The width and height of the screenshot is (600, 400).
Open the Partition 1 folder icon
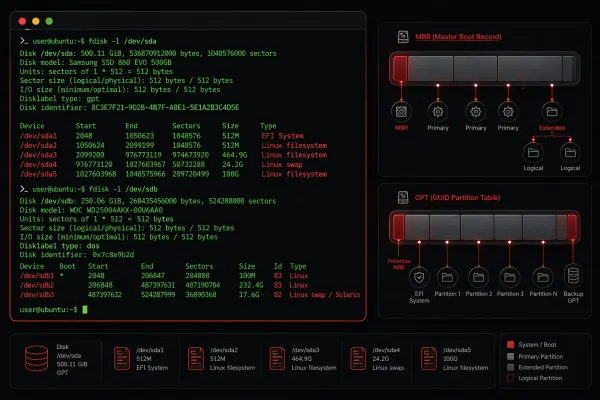point(447,277)
